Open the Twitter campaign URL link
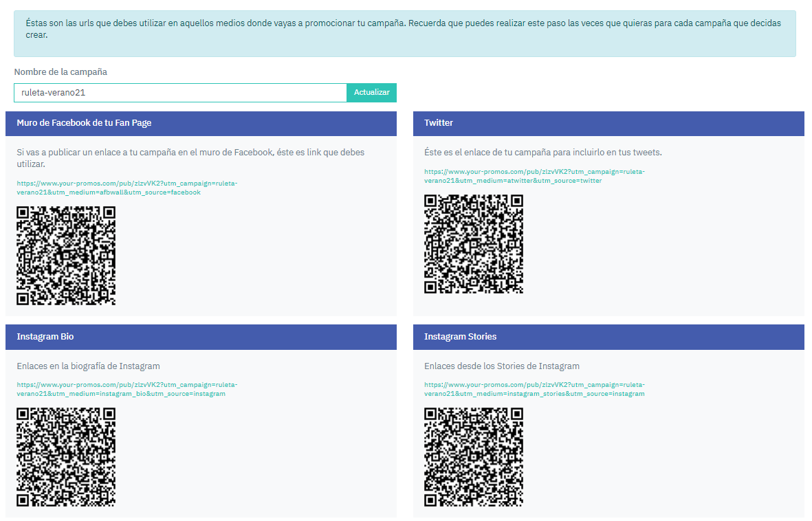 534,176
